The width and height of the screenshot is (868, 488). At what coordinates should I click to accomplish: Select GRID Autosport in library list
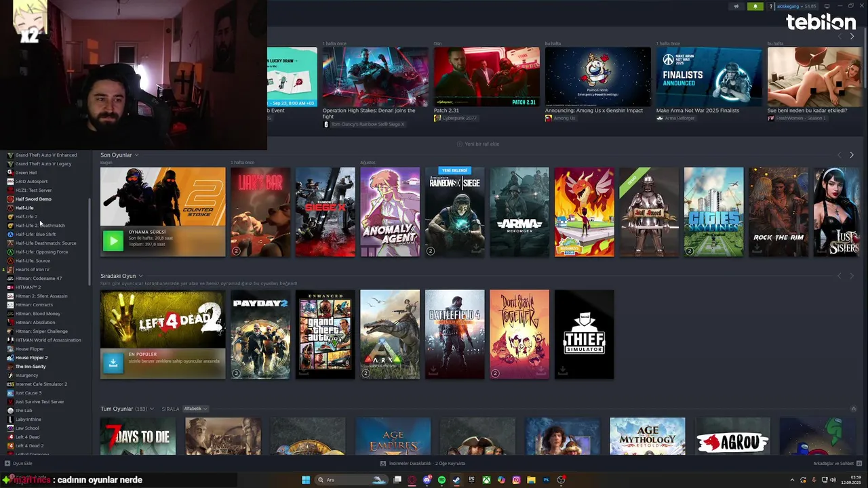[31, 182]
